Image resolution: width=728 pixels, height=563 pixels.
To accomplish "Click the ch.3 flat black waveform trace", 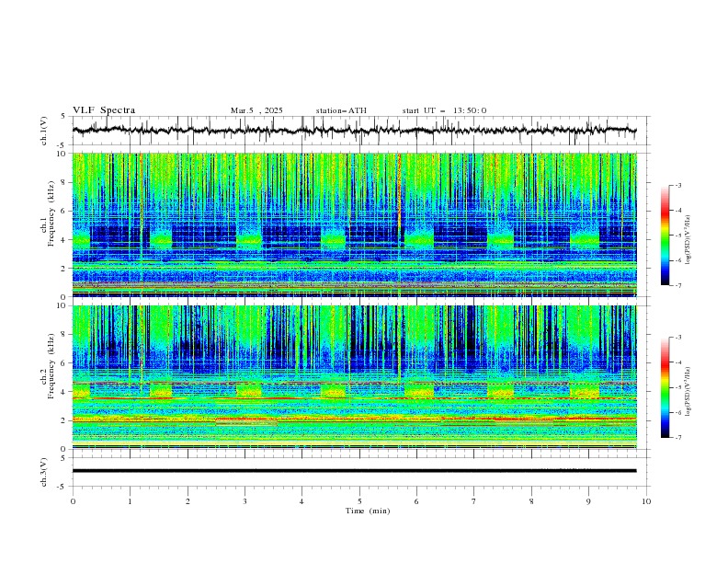I will (354, 471).
